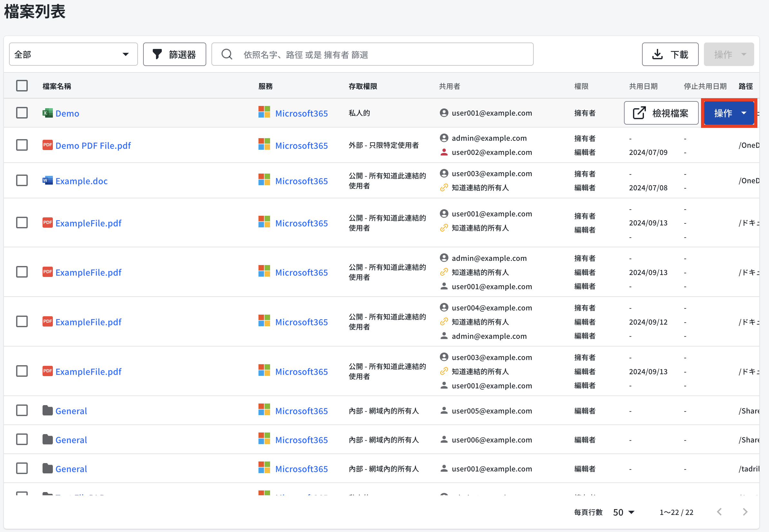Open Example.doc file link
Image resolution: width=769 pixels, height=532 pixels.
coord(82,181)
